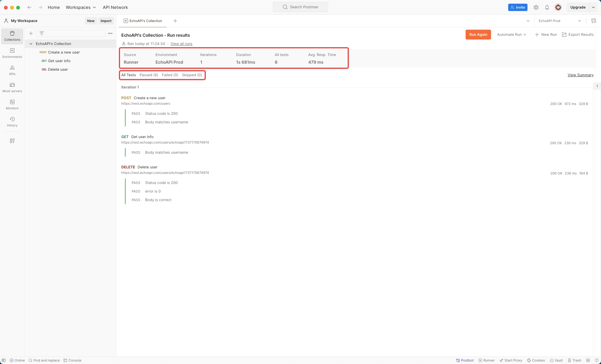Screen dimensions: 601x364
Task: Open Home in top navigation
Action: point(54,7)
